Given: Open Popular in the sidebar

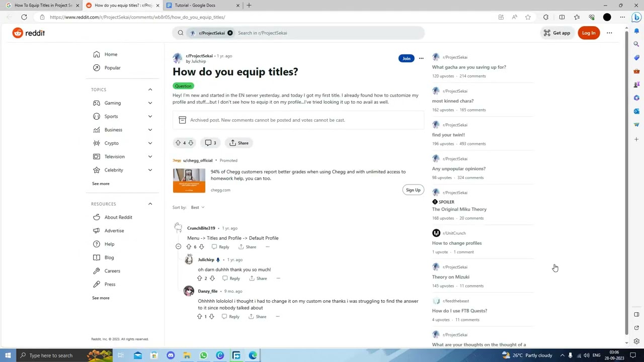Looking at the screenshot, I should 112,67.
